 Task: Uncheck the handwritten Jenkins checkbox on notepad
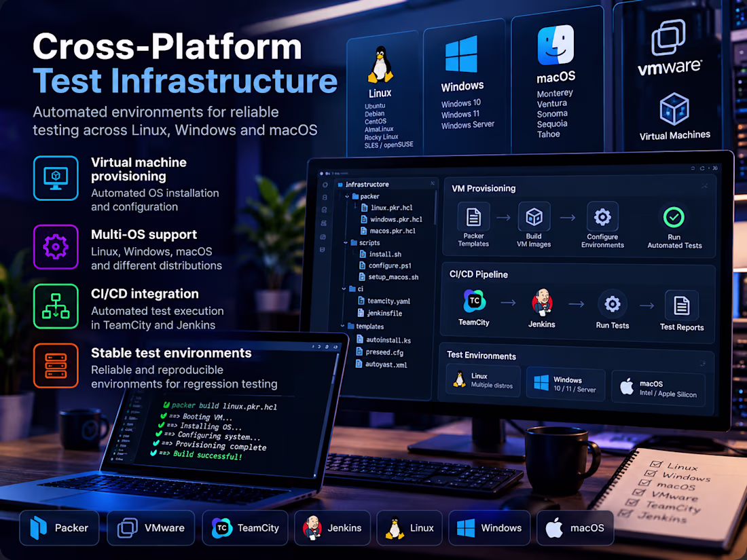point(625,513)
